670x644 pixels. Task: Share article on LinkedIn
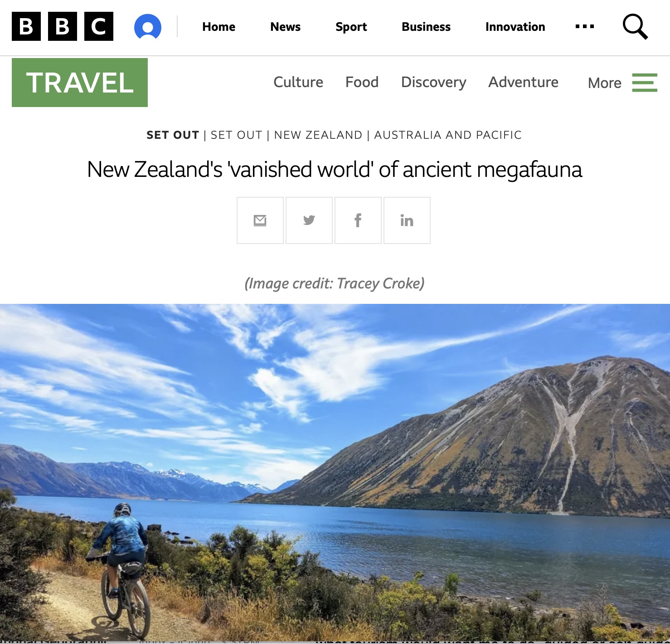[x=407, y=220]
